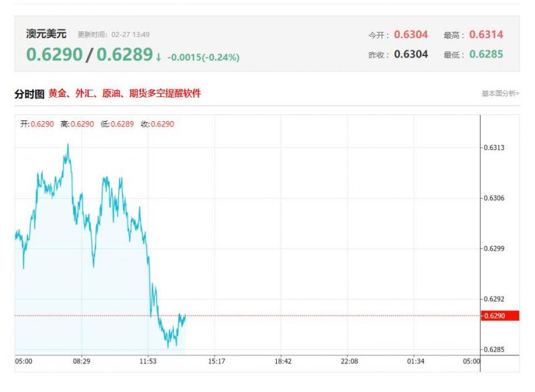The image size is (535, 392).
Task: Select the 分时图 tab
Action: coord(29,94)
